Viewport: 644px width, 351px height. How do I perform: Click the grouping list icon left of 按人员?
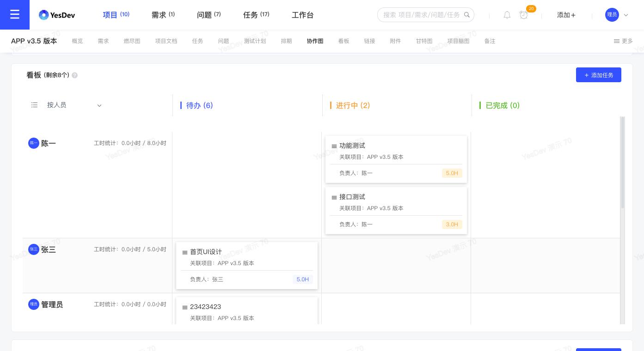(x=34, y=105)
